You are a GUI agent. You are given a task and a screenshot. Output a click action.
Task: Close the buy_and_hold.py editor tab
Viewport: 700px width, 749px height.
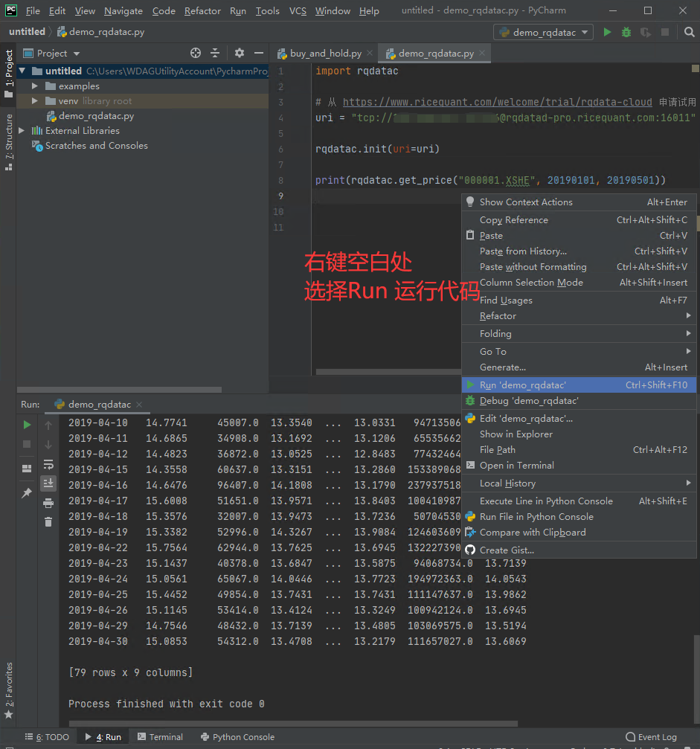point(370,53)
